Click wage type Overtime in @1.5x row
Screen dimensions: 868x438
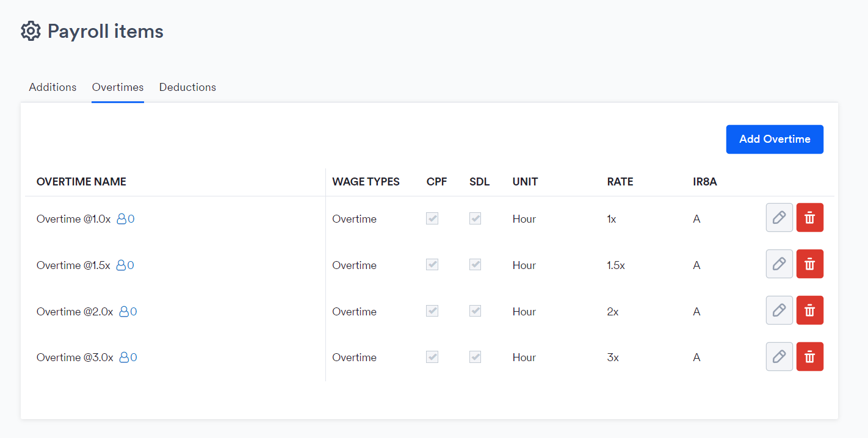[x=354, y=265]
